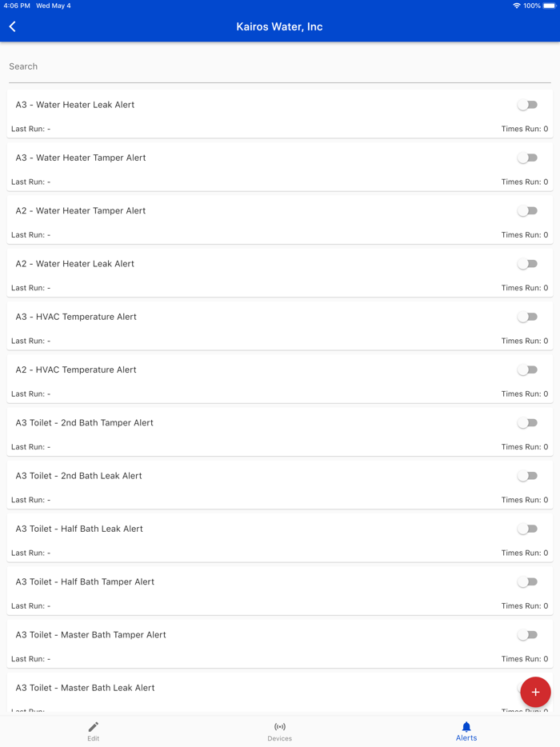This screenshot has width=560, height=747.
Task: Switch on A2 HVAC Temperature Alert
Action: click(x=527, y=370)
